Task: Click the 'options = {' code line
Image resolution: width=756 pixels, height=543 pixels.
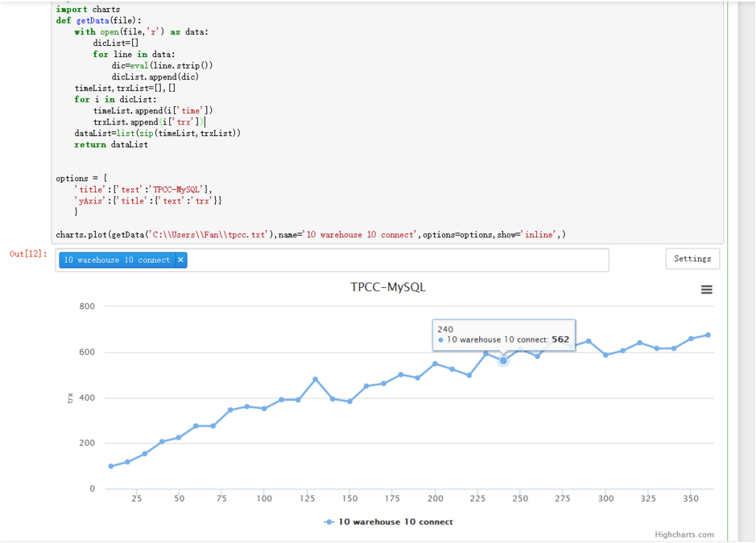Action: (81, 179)
